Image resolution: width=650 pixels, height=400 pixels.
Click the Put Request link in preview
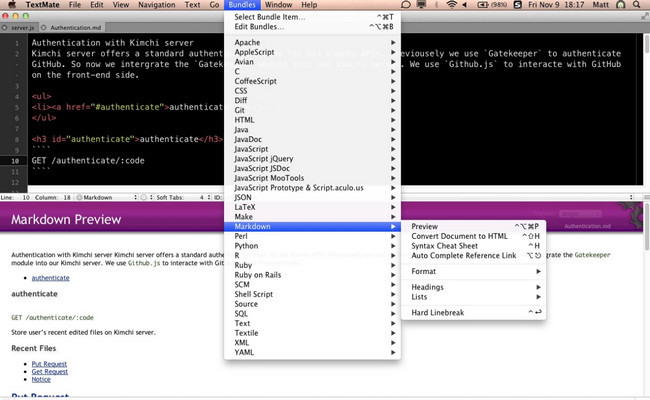pos(49,364)
